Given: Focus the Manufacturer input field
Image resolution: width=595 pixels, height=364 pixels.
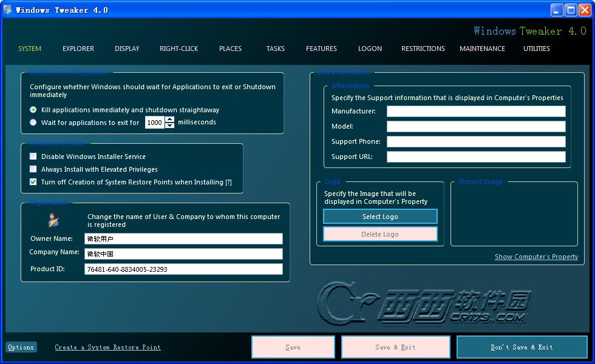Looking at the screenshot, I should (x=476, y=111).
